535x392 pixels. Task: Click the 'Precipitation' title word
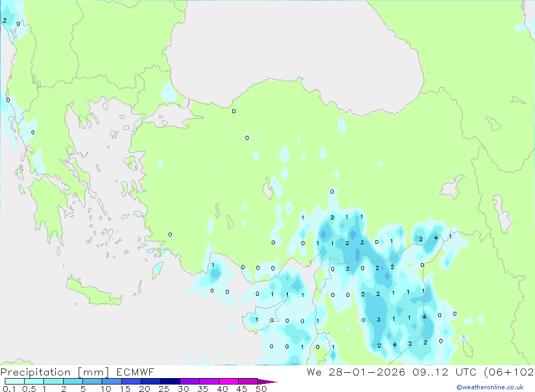pos(35,372)
